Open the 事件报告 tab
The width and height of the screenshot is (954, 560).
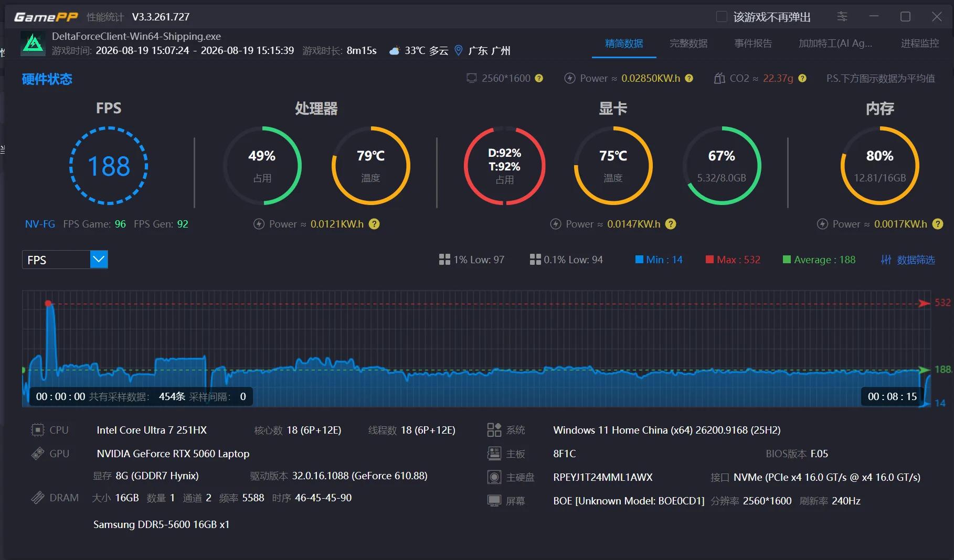753,44
